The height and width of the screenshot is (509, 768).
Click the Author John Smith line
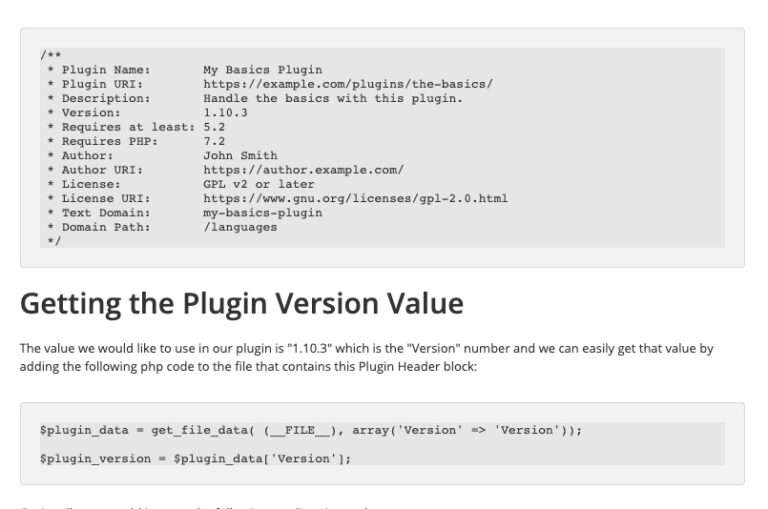pos(162,156)
